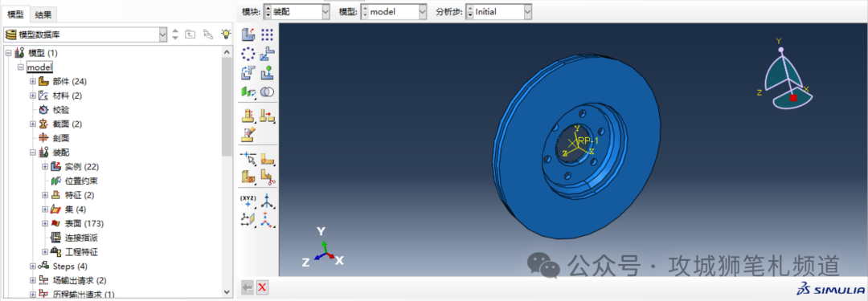Select the Remove Faces scissors tool
Screen dimensions: 868x301
click(x=267, y=177)
